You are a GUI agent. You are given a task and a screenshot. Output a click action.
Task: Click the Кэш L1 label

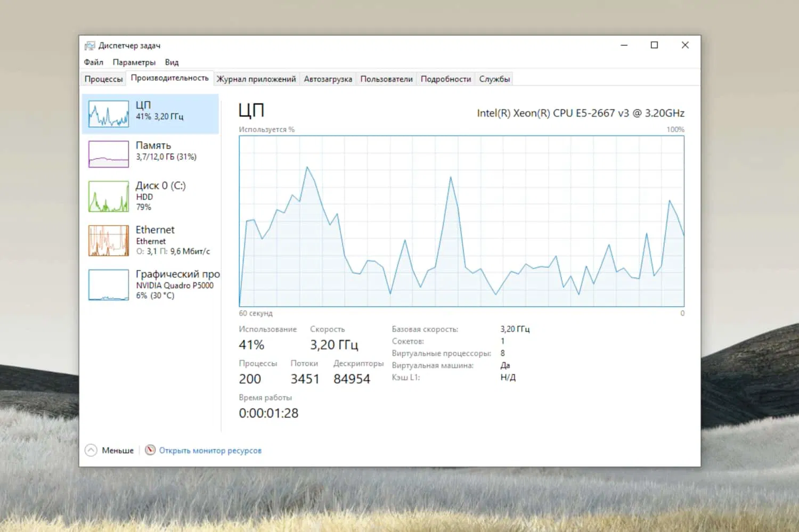tap(406, 377)
